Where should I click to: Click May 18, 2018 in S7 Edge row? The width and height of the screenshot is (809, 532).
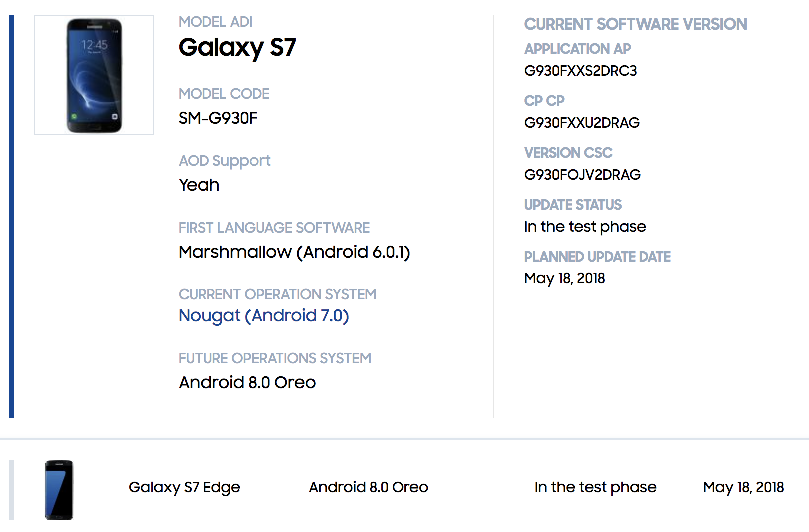pyautogui.click(x=743, y=487)
